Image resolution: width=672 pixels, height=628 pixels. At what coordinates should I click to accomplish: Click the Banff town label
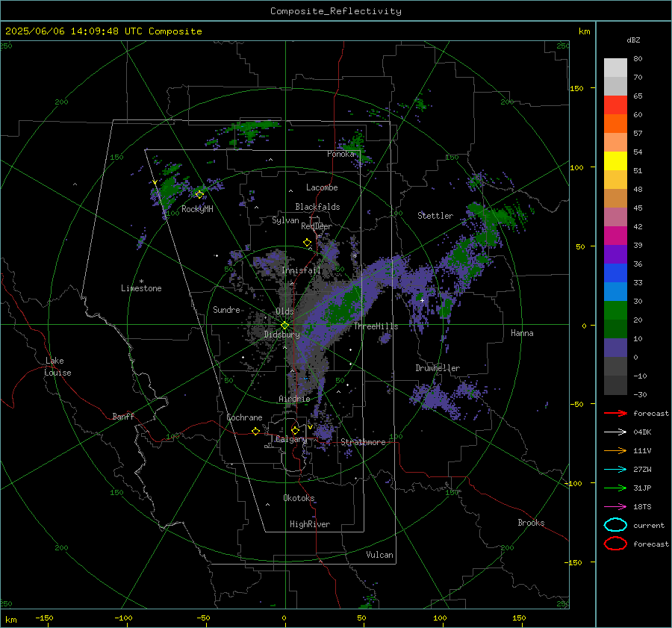pos(123,417)
